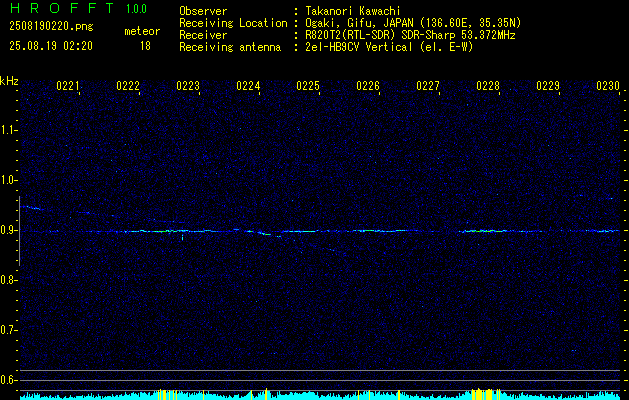Screen dimensions: 629x400
Task: Click the Receiver label
Action: [x=203, y=35]
